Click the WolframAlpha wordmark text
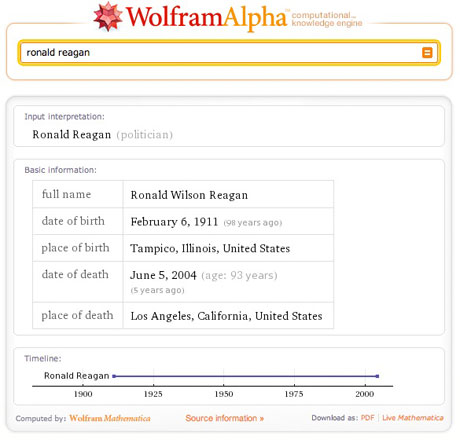Screen dimensions: 460x440 [x=206, y=18]
